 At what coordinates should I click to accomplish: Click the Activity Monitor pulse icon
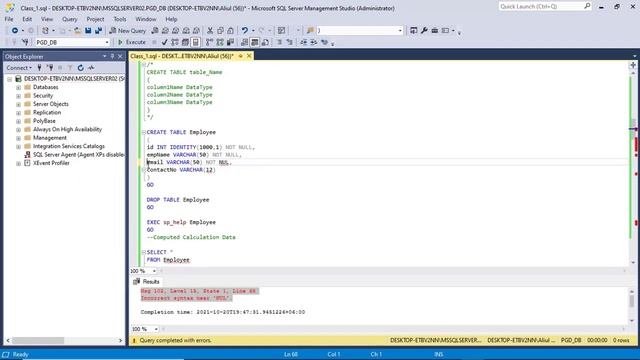(91, 68)
